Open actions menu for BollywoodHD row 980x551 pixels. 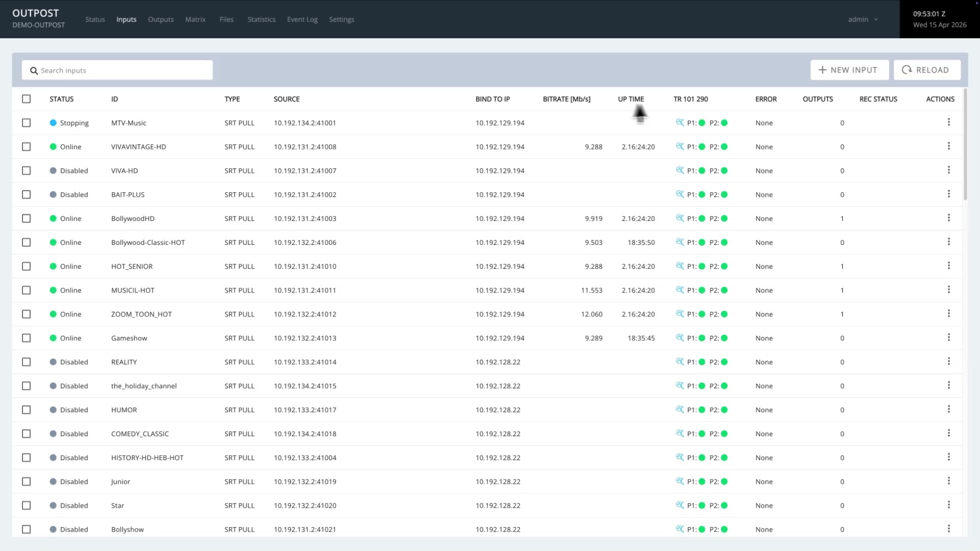click(x=949, y=218)
